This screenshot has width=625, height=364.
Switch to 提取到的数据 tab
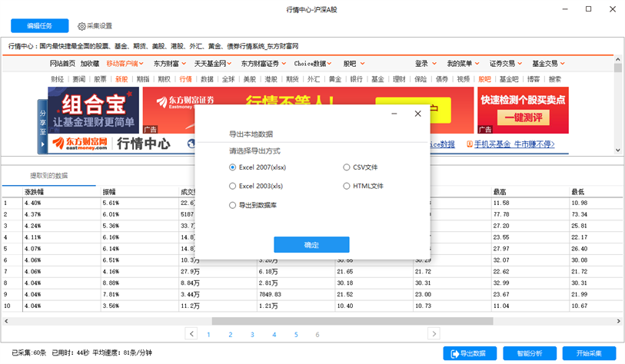pyautogui.click(x=49, y=176)
